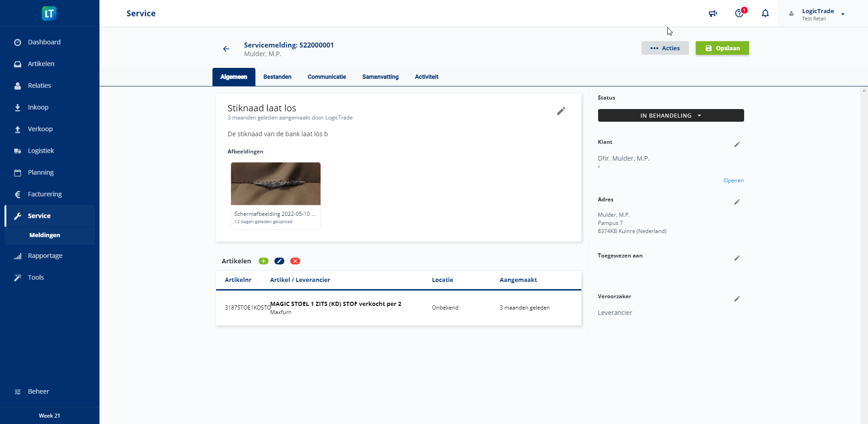Go to Facturering in the sidebar
868x424 pixels.
pyautogui.click(x=45, y=194)
